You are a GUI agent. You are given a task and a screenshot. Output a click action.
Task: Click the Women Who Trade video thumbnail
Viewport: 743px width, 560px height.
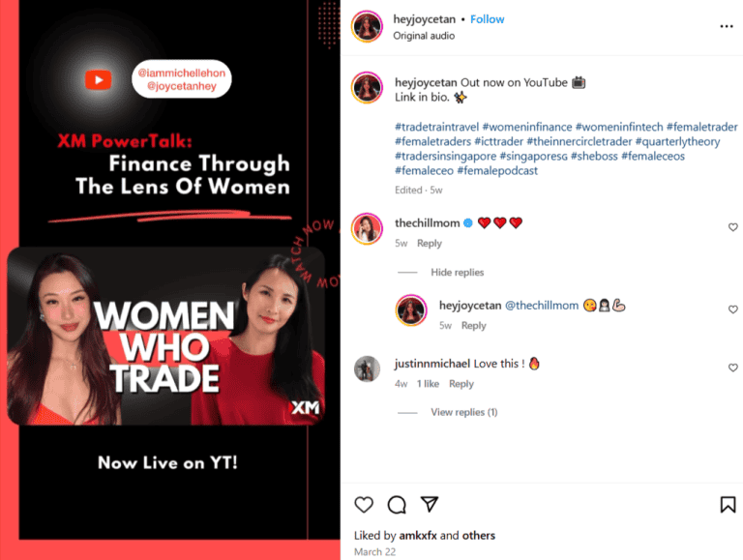tap(166, 336)
